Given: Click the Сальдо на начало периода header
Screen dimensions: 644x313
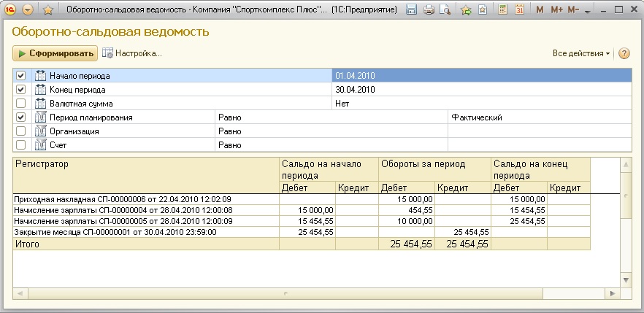Looking at the screenshot, I should click(x=329, y=169).
